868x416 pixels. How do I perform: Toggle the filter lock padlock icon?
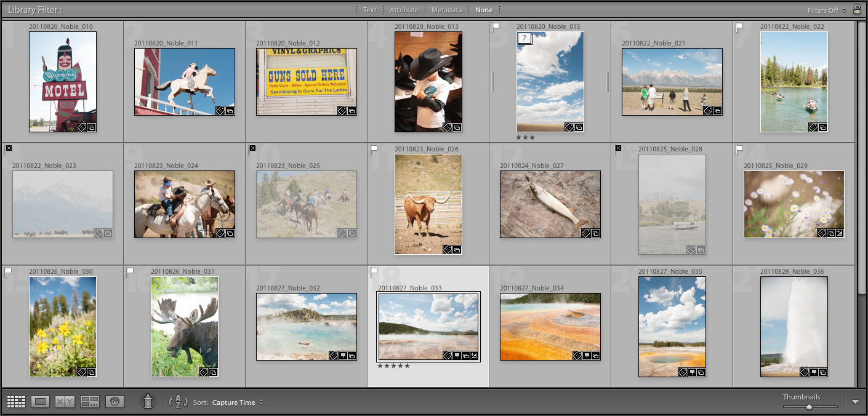858,10
